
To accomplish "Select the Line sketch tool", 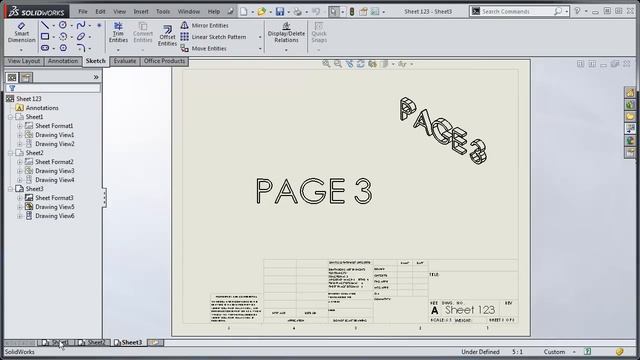I will point(45,25).
